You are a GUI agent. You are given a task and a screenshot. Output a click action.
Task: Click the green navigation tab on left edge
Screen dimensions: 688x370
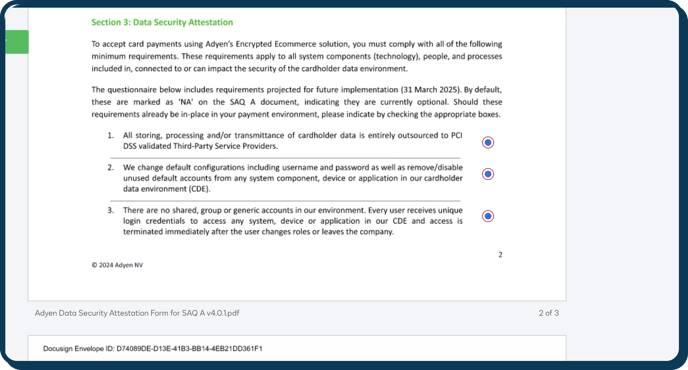pos(17,42)
